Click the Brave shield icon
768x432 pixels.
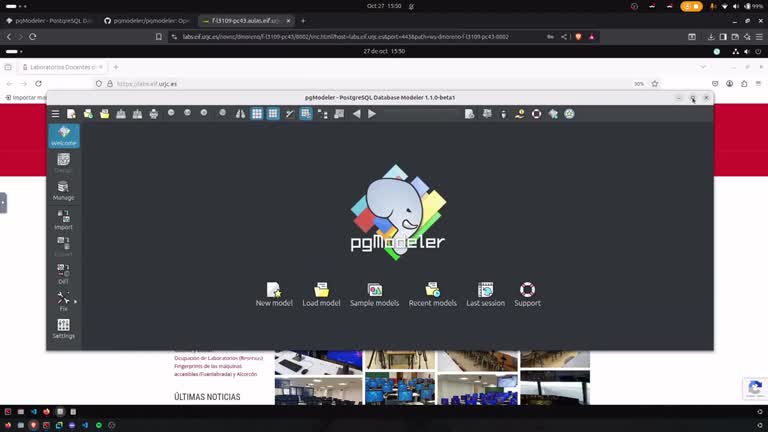[x=578, y=37]
